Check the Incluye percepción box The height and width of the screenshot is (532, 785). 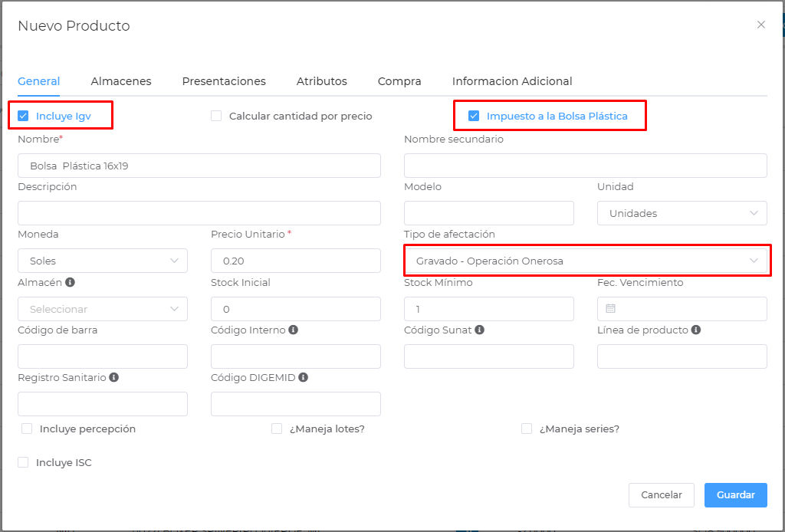(x=27, y=429)
